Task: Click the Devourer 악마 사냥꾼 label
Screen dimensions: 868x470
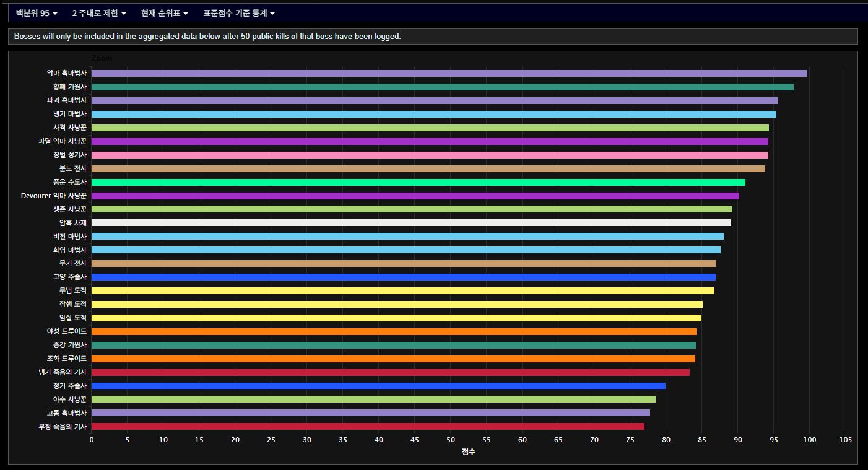Action: point(54,196)
